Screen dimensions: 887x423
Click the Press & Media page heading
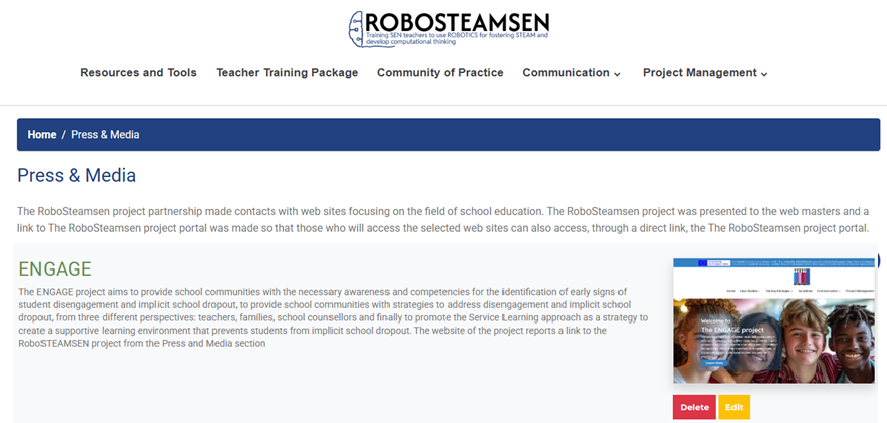76,175
